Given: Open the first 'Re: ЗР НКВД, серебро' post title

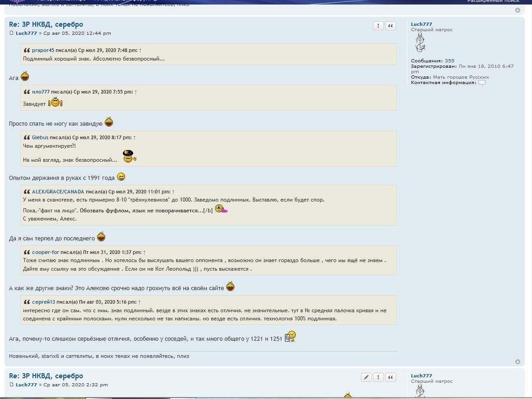Looking at the screenshot, I should click(x=46, y=24).
